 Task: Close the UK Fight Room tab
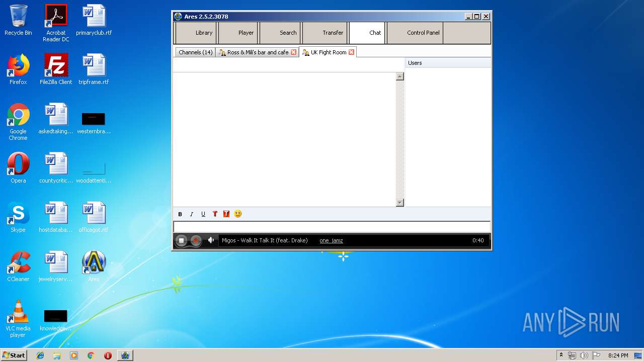point(352,52)
